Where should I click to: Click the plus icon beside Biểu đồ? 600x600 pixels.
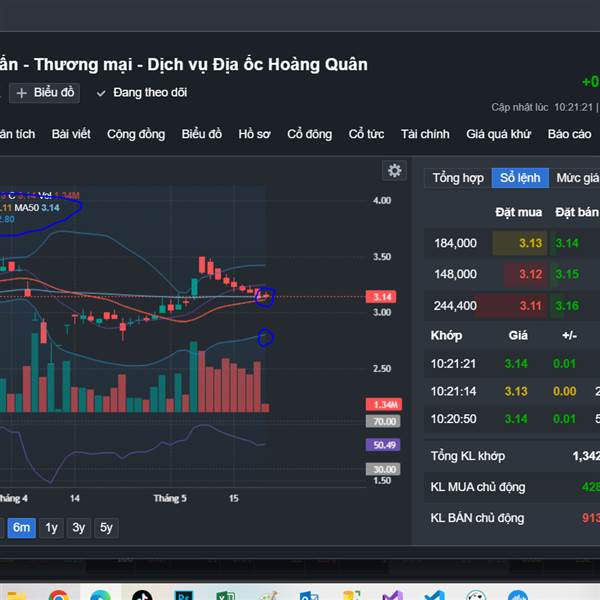pyautogui.click(x=22, y=93)
